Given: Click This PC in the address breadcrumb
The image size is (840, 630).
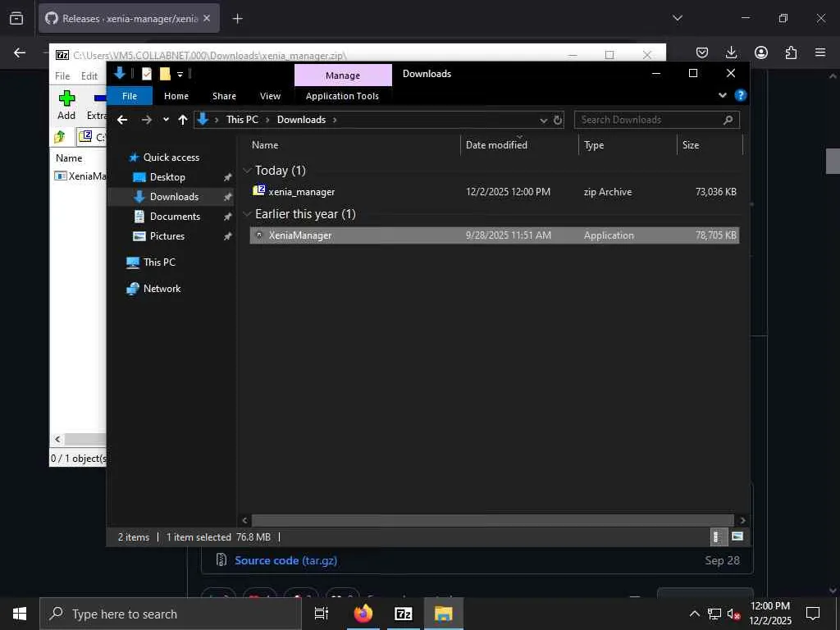Looking at the screenshot, I should coord(242,120).
